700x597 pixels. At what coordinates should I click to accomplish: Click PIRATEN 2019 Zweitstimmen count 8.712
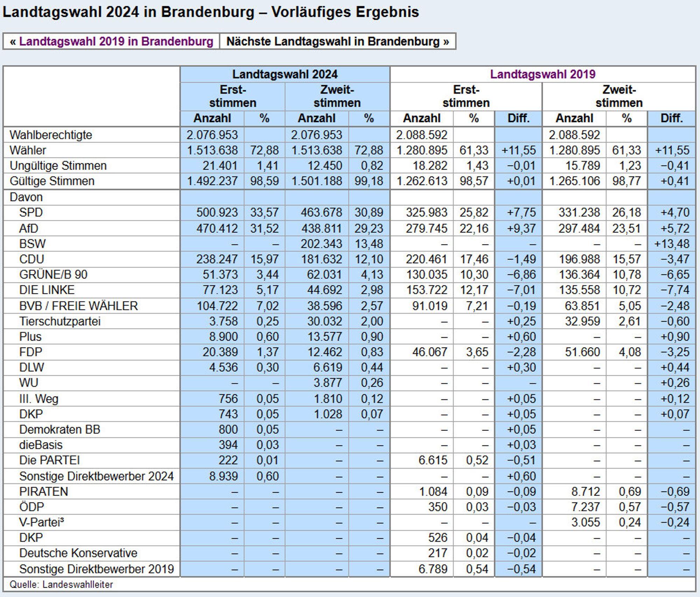[586, 491]
